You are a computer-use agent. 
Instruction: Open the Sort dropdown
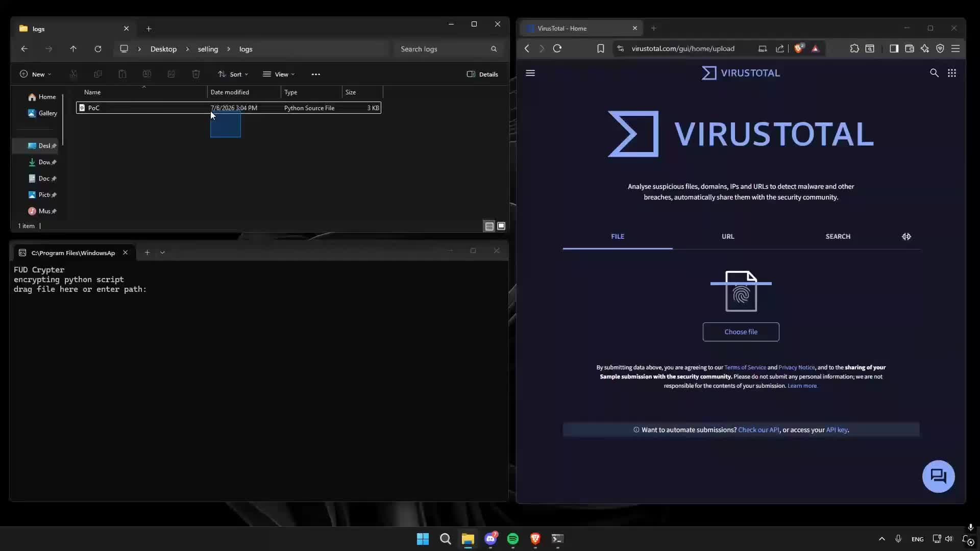coord(233,74)
